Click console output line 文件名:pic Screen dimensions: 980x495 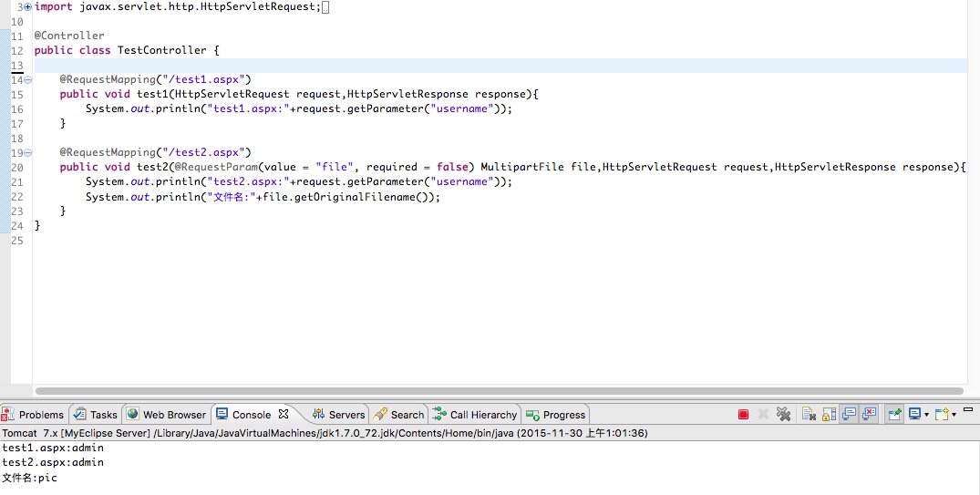click(29, 478)
